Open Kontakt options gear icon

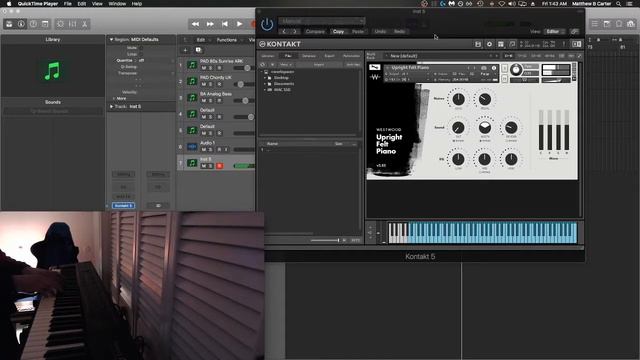pyautogui.click(x=489, y=44)
